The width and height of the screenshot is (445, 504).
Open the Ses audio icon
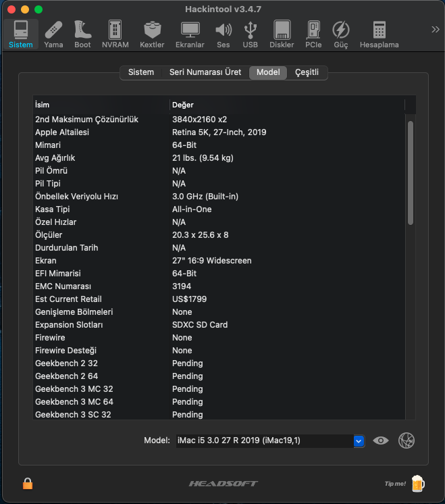click(223, 34)
